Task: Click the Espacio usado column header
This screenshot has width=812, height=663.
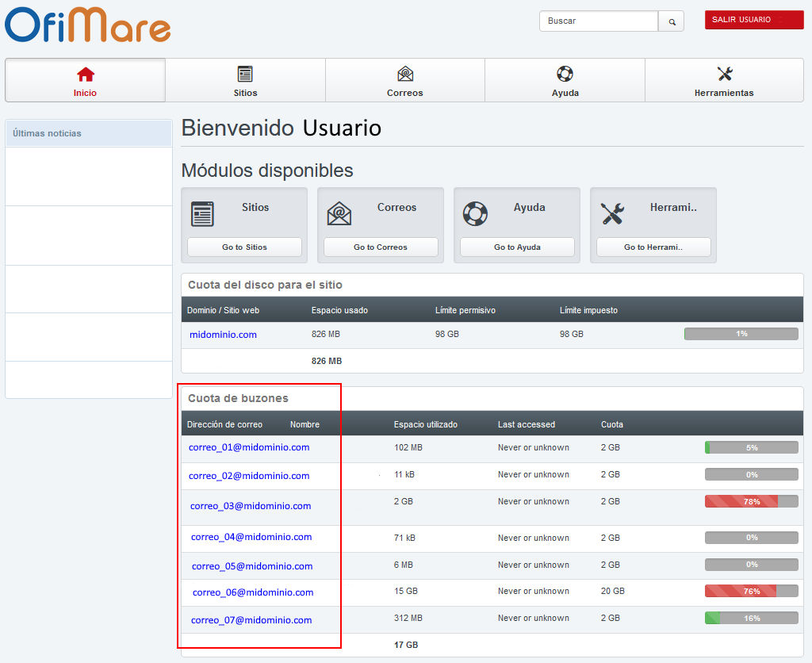Action: coord(339,310)
